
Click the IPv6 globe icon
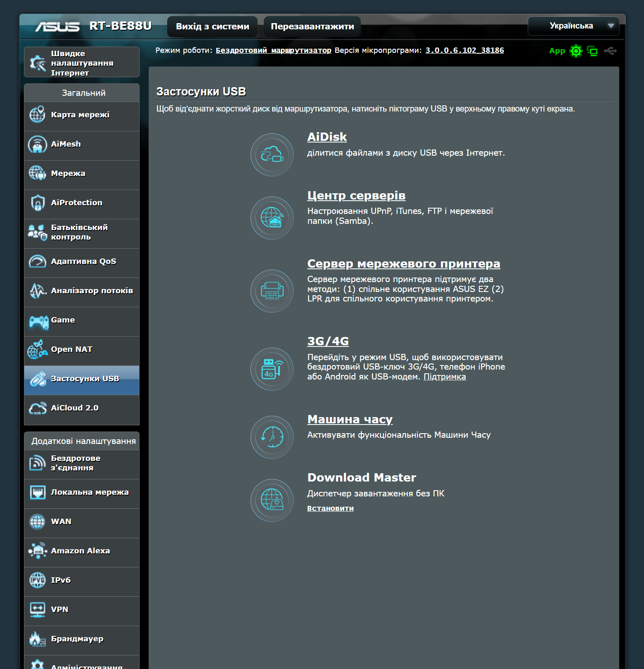point(38,580)
